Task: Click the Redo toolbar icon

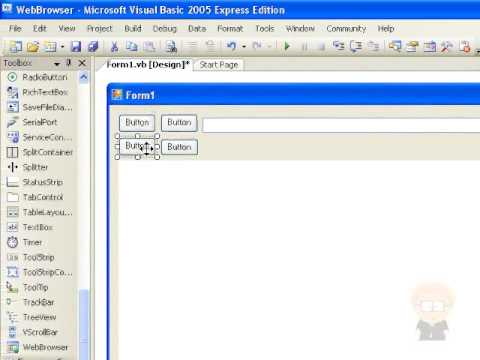Action: (257, 46)
